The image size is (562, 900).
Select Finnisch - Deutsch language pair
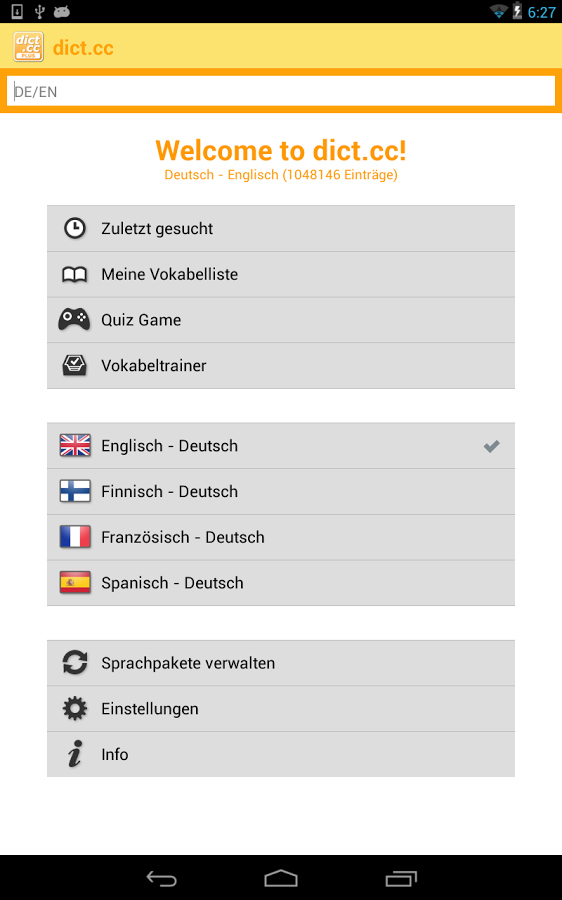click(281, 491)
